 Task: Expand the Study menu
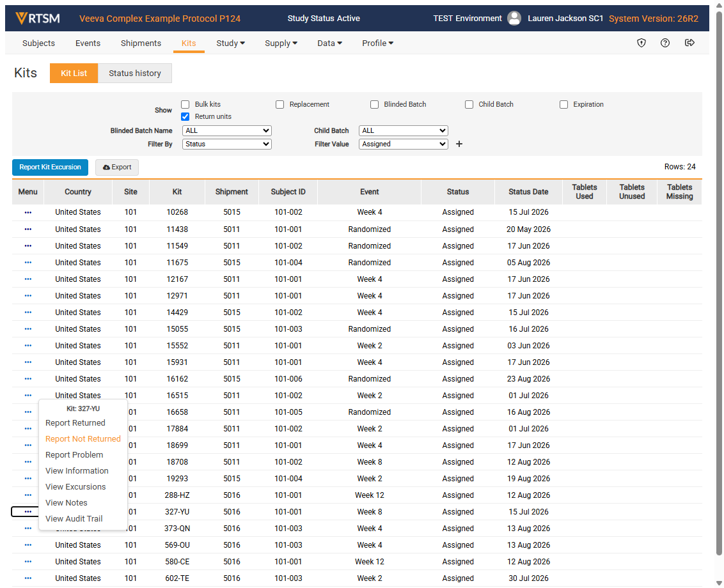click(230, 43)
